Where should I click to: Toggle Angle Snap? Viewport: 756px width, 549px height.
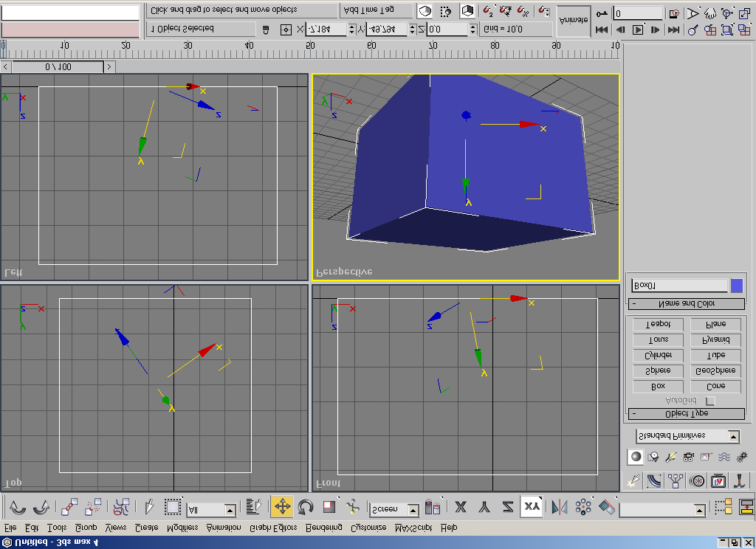click(x=505, y=10)
